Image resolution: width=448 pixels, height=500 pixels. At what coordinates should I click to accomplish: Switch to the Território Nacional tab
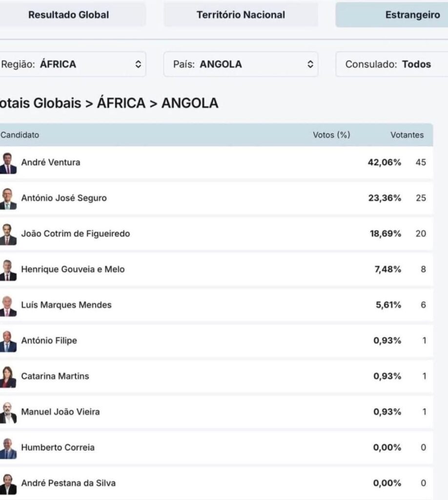coord(241,15)
